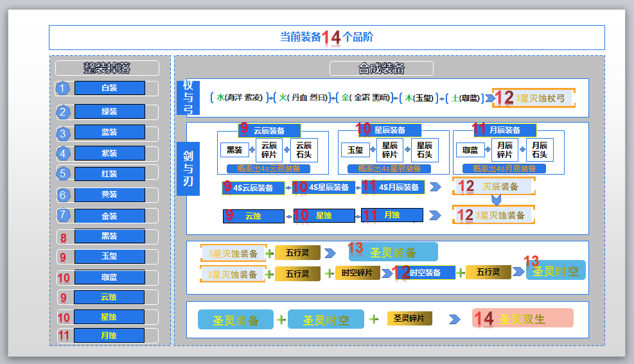
Task: Click the down arrow below 灭辰装备
Action: point(497,200)
